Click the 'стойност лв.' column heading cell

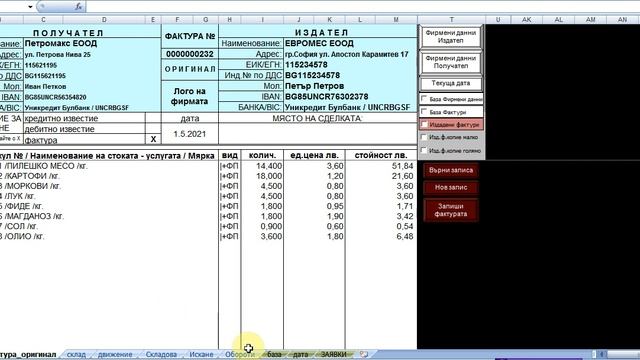pos(381,155)
